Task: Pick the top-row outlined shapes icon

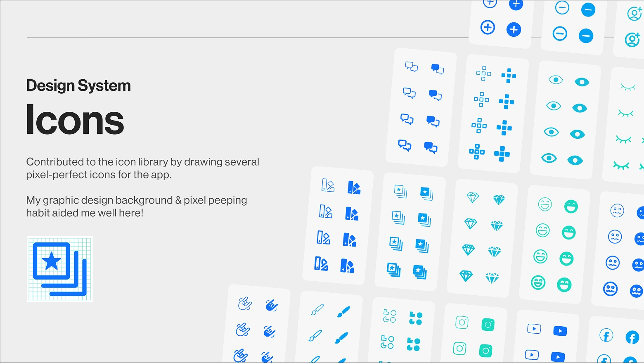Action: tap(390, 316)
